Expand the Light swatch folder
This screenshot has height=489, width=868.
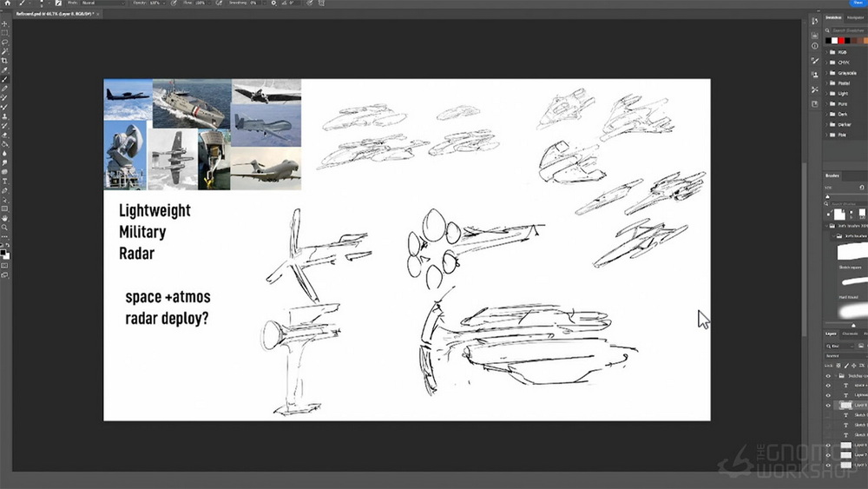826,94
